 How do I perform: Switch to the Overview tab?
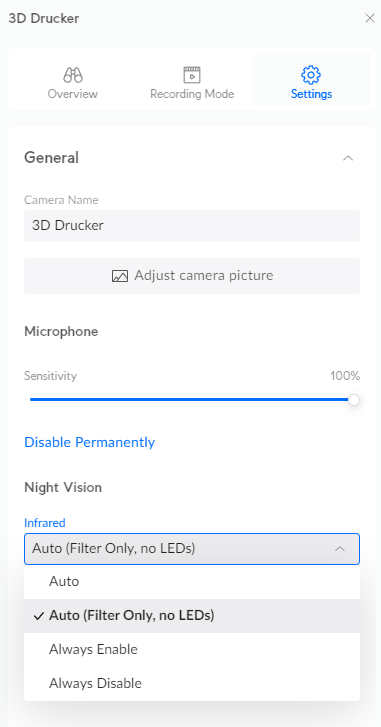click(73, 79)
